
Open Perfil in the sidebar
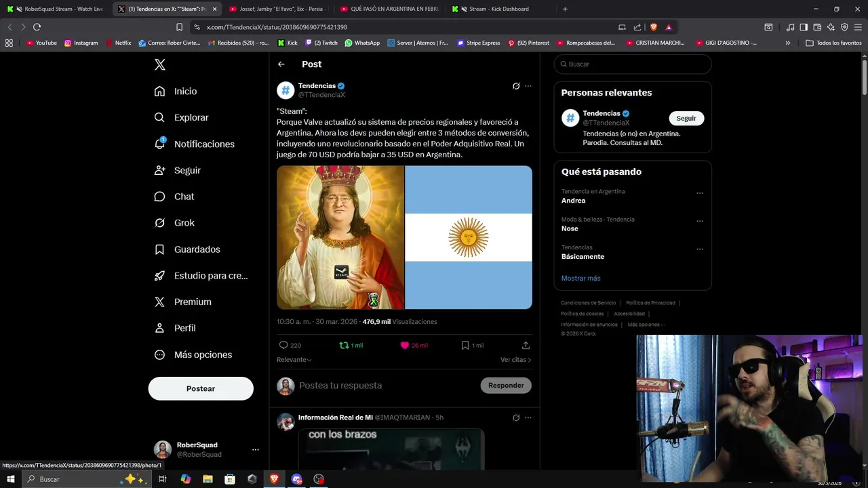point(174,328)
